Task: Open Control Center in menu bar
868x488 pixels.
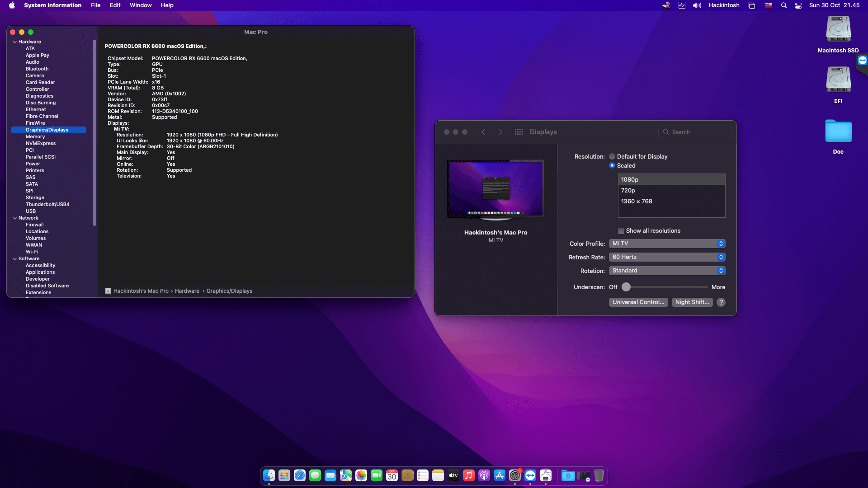Action: coord(798,5)
